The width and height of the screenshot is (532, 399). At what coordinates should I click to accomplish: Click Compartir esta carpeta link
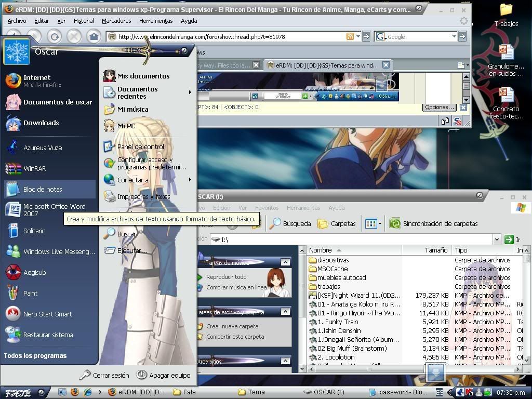235,337
